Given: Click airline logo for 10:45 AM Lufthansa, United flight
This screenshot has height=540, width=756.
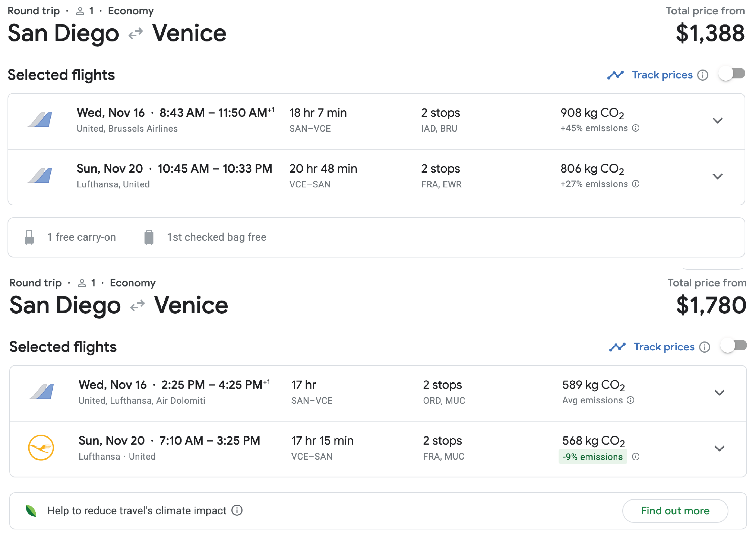Looking at the screenshot, I should [x=40, y=176].
